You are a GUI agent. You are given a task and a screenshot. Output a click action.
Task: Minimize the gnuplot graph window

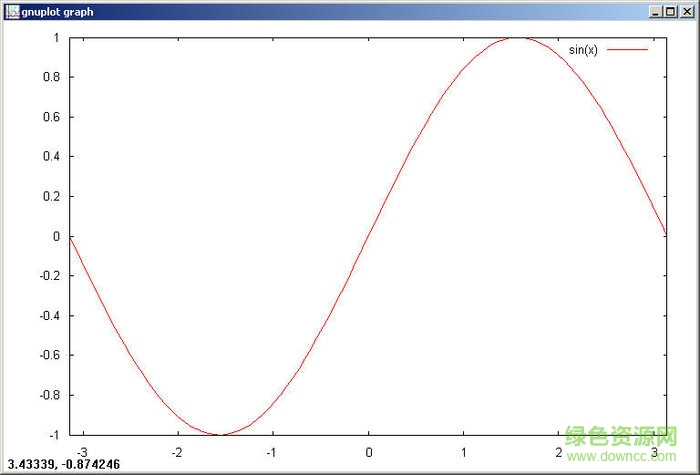pos(654,11)
